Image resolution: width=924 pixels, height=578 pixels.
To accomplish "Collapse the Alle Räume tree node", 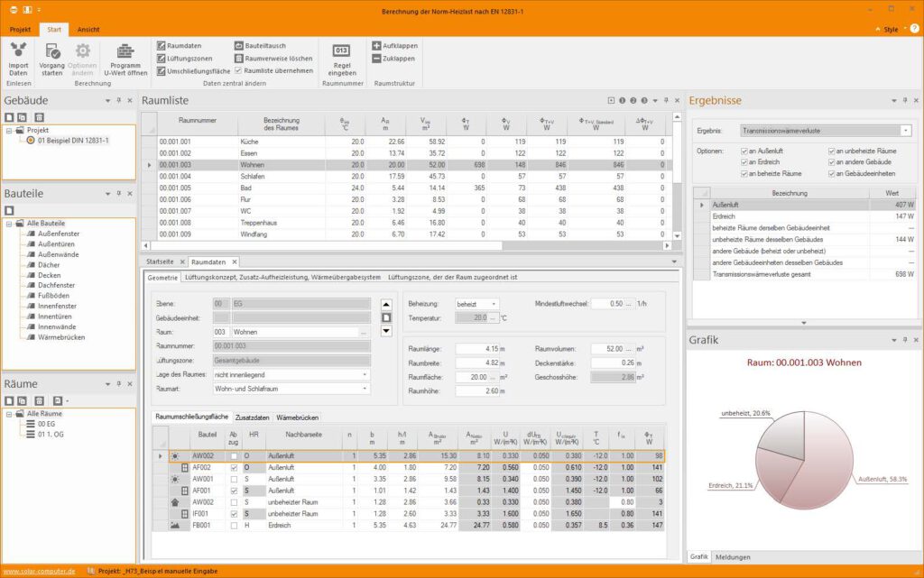I will point(9,414).
